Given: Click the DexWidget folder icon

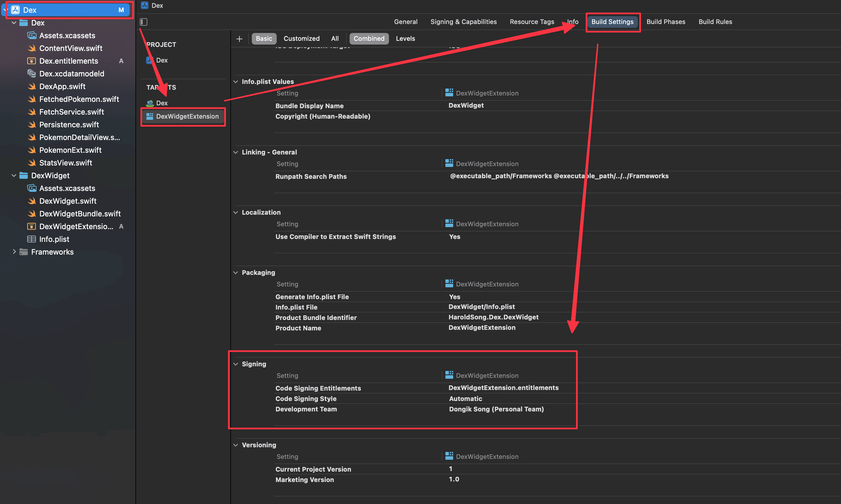Looking at the screenshot, I should click(23, 175).
